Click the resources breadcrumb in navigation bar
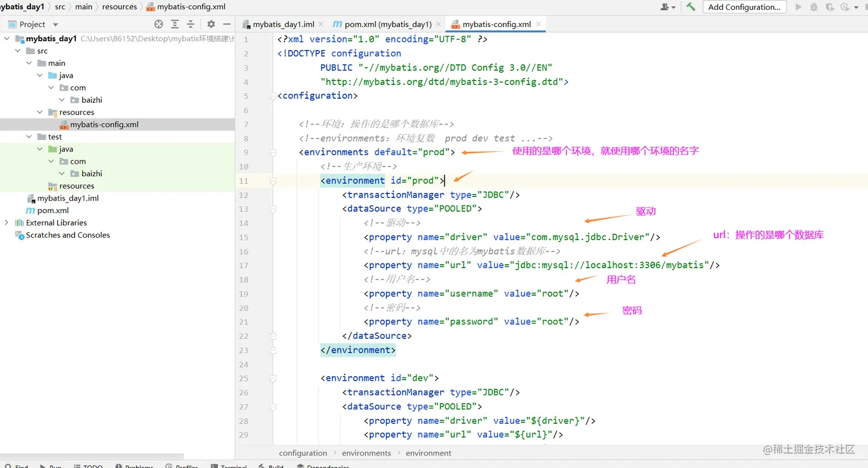The width and height of the screenshot is (868, 468). coord(119,7)
